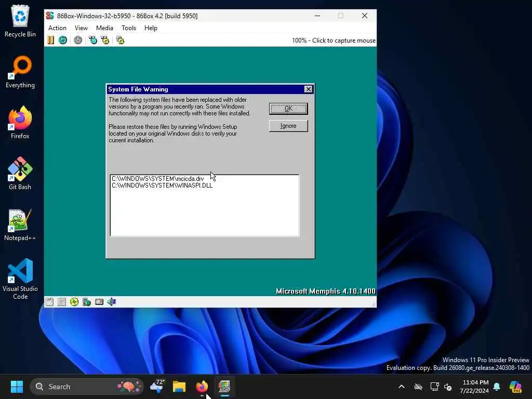The width and height of the screenshot is (532, 399).
Task: Click Ignore in System File Warning
Action: pyautogui.click(x=288, y=126)
